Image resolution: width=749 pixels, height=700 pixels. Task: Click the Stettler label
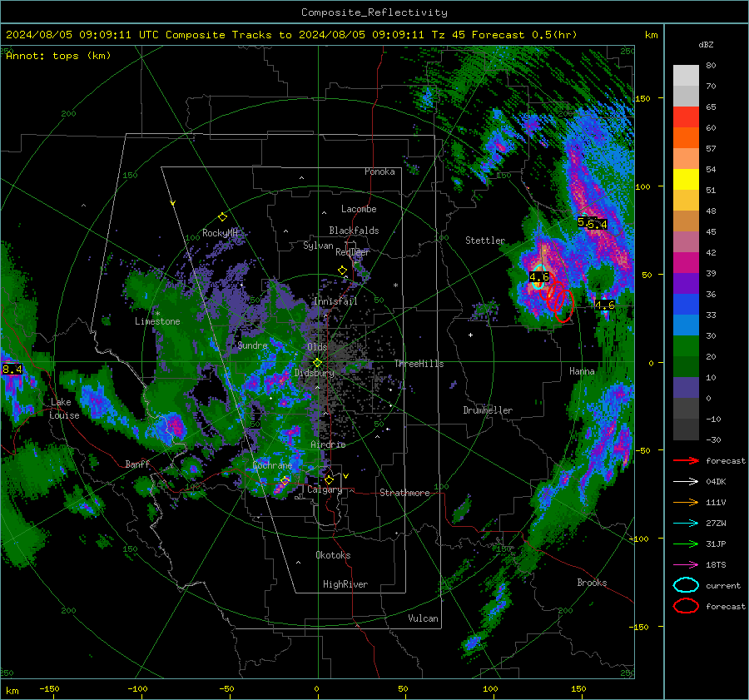(485, 241)
